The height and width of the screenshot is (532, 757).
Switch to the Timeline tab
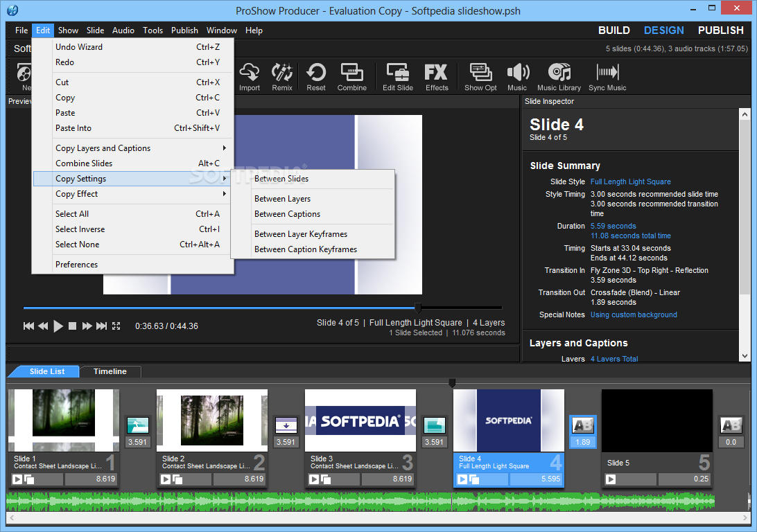coord(110,371)
